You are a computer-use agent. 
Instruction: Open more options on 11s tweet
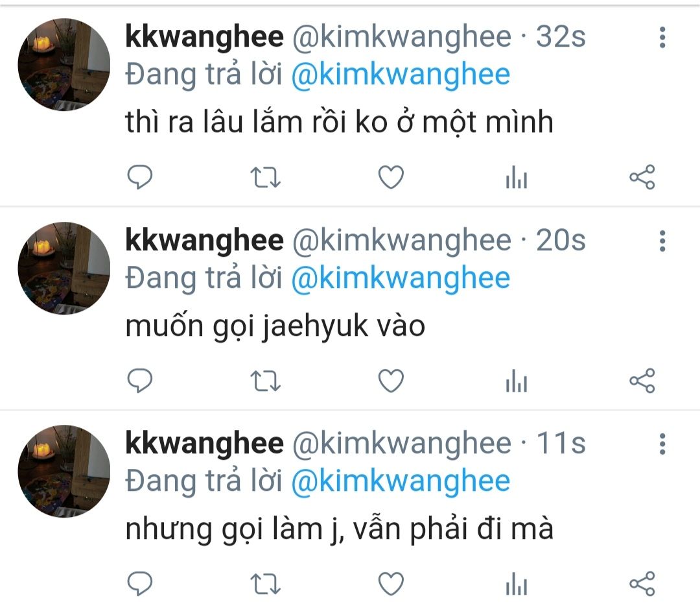click(x=662, y=444)
